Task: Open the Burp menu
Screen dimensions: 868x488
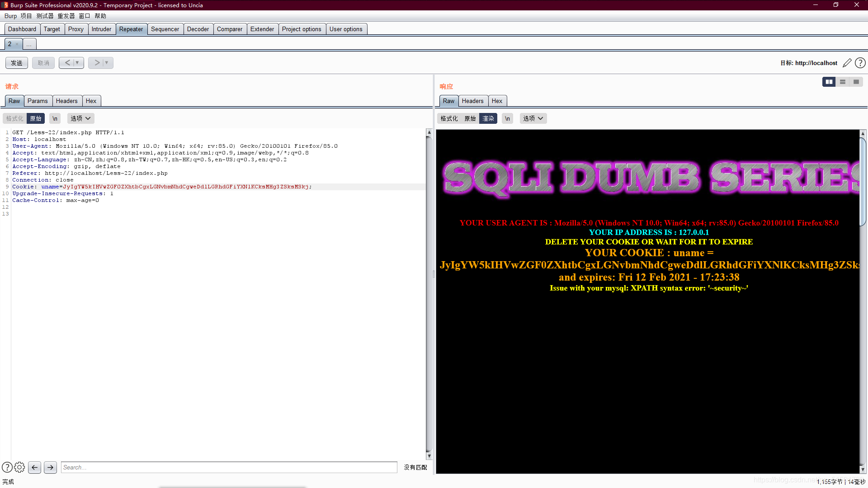Action: [10, 16]
